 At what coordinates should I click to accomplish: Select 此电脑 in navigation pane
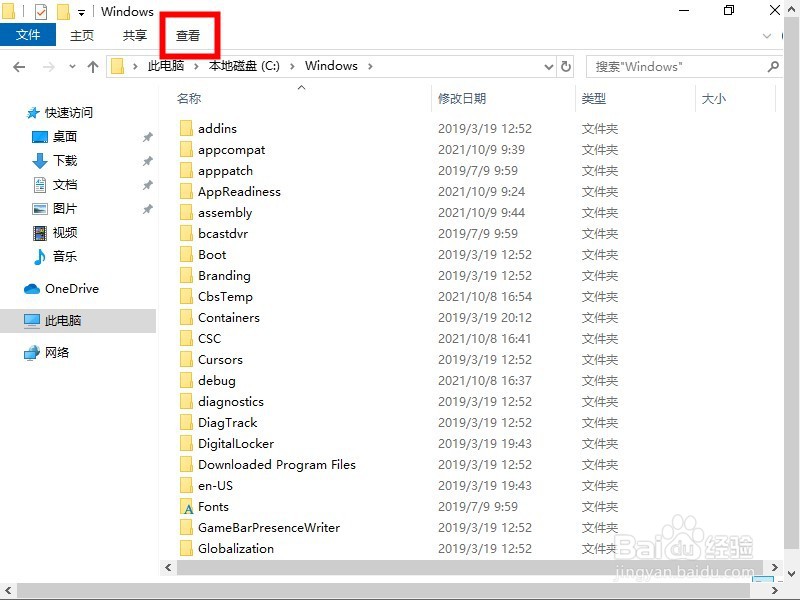[x=63, y=321]
